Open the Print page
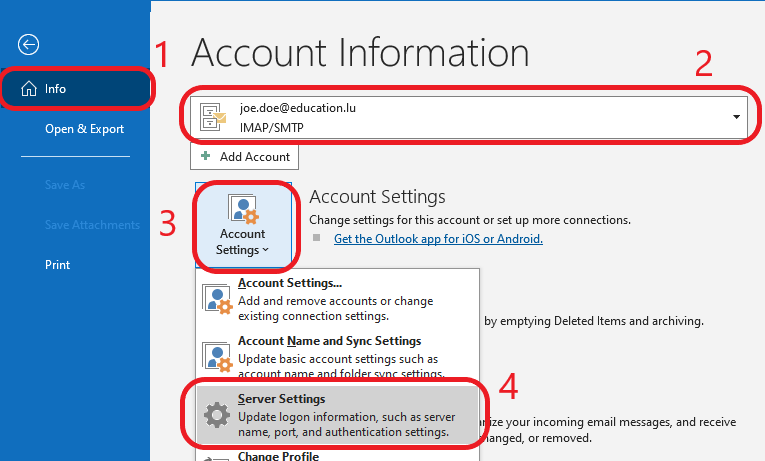Image resolution: width=765 pixels, height=461 pixels. click(x=58, y=265)
